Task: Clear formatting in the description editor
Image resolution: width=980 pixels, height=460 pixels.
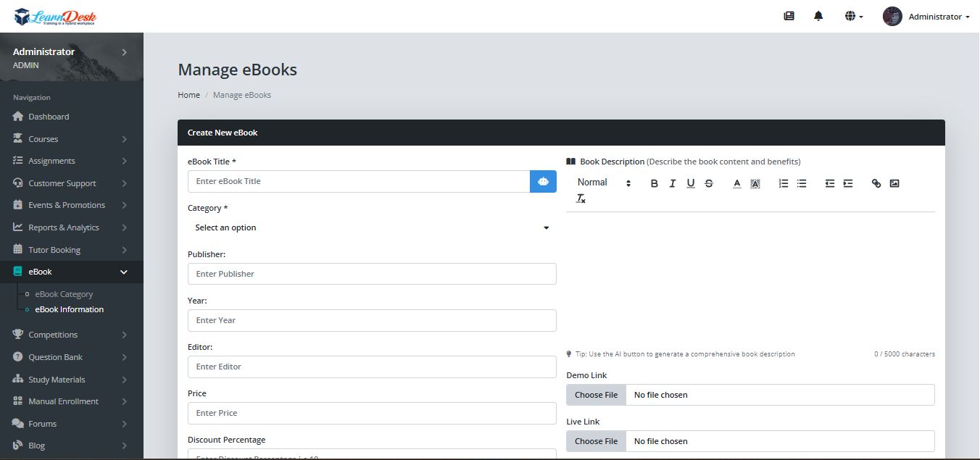Action: (581, 198)
